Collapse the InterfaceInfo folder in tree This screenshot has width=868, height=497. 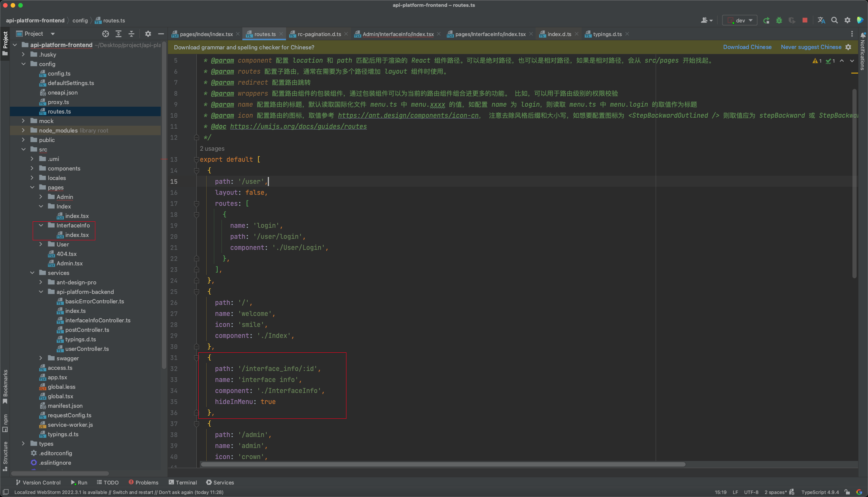(x=41, y=225)
